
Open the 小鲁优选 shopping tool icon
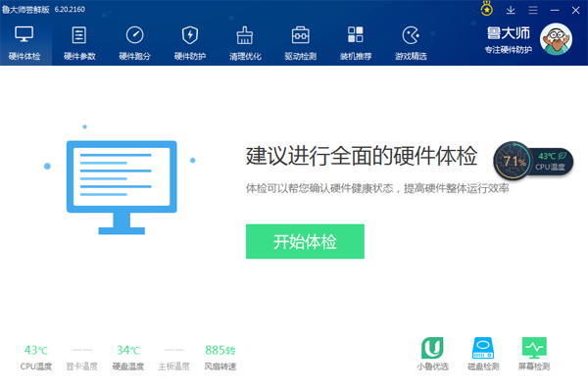[432, 354]
